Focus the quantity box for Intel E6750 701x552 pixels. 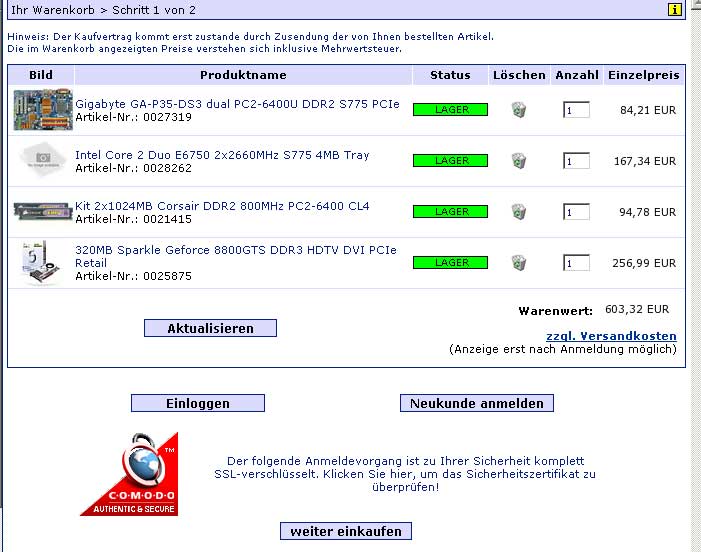point(576,161)
